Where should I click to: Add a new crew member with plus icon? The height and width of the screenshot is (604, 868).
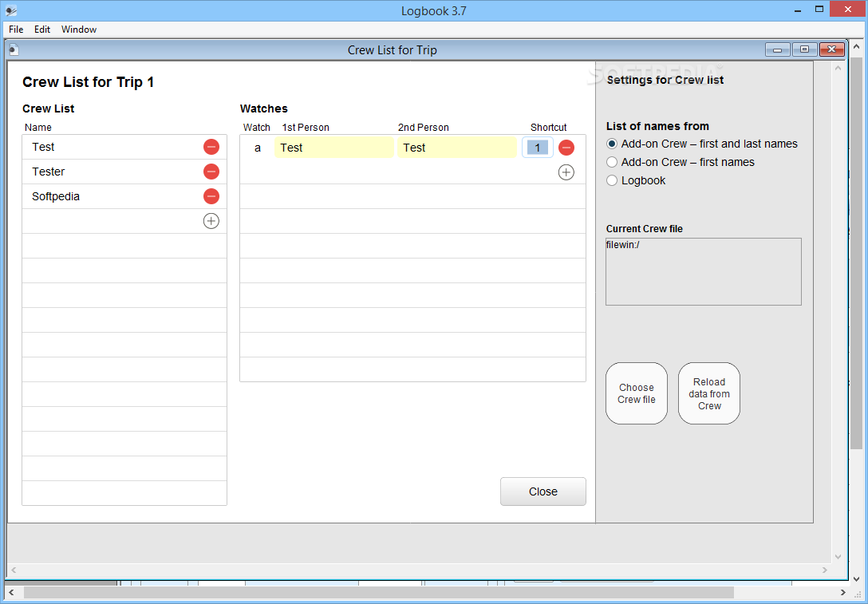coord(211,221)
